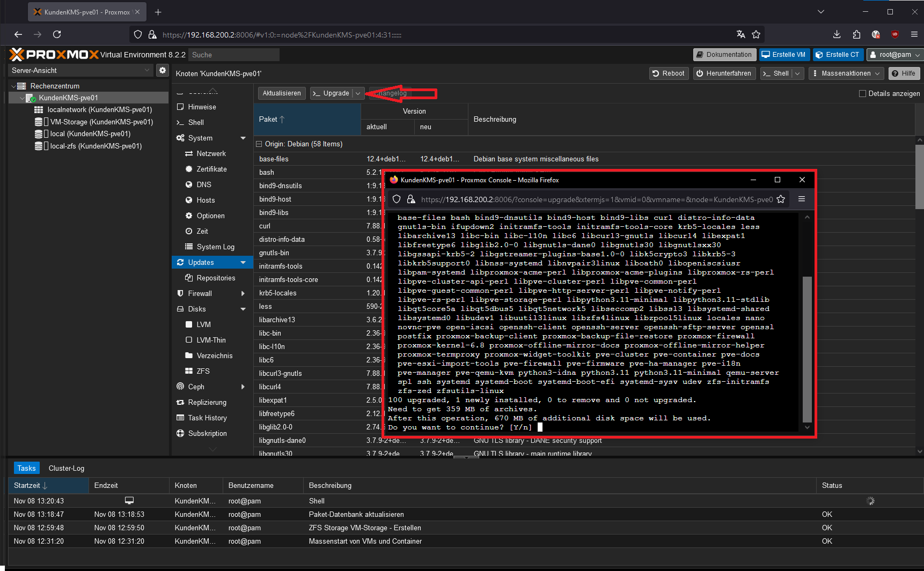
Task: Click the Aktualisieren button
Action: 282,93
